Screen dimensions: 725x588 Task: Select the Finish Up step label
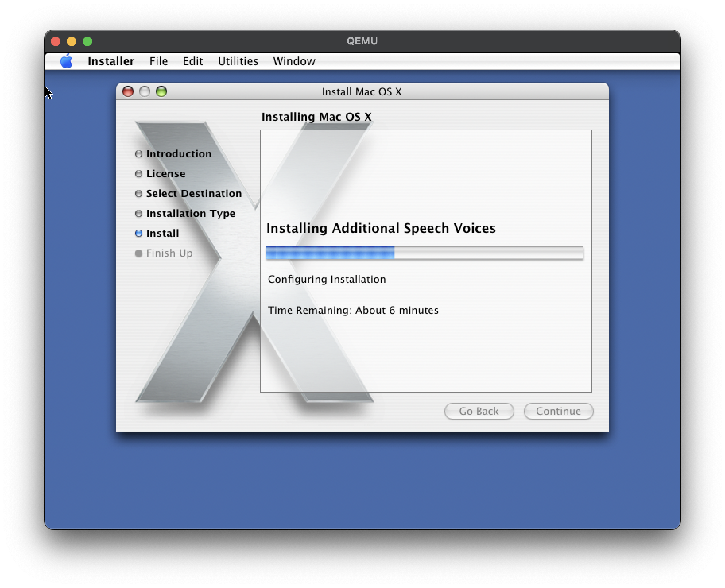[169, 253]
